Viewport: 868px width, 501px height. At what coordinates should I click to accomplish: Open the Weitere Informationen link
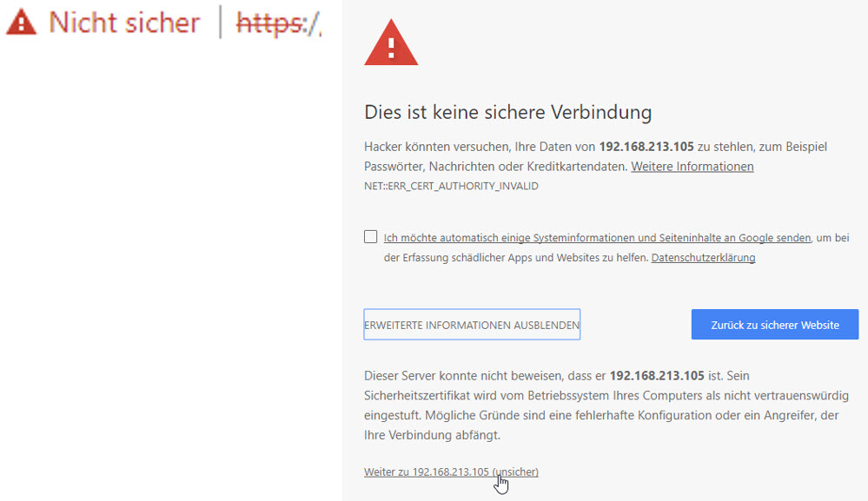click(x=692, y=167)
